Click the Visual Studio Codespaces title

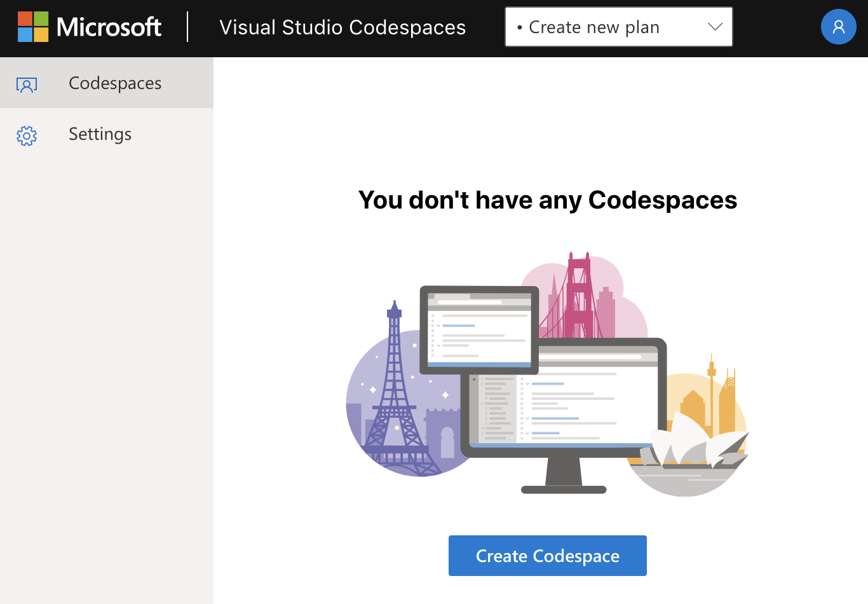click(342, 27)
